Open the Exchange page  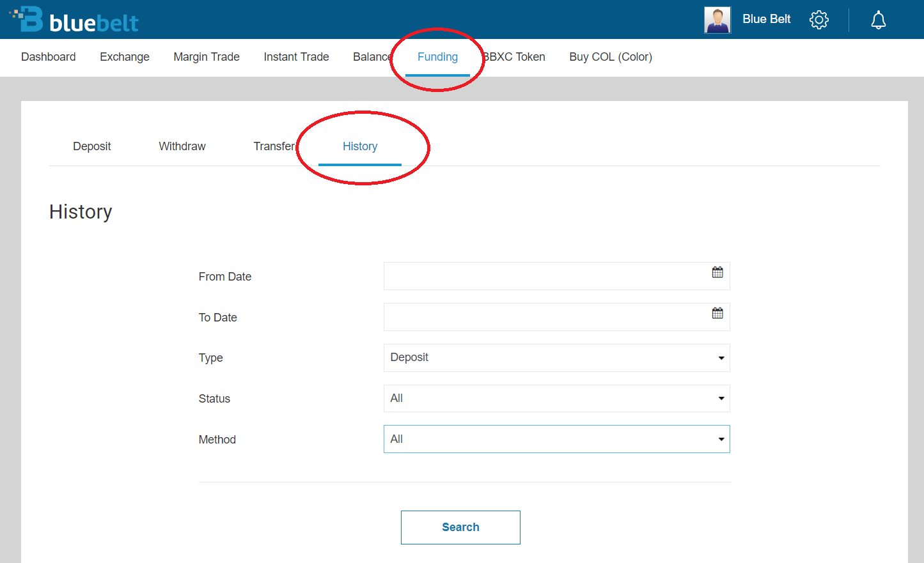pos(125,57)
